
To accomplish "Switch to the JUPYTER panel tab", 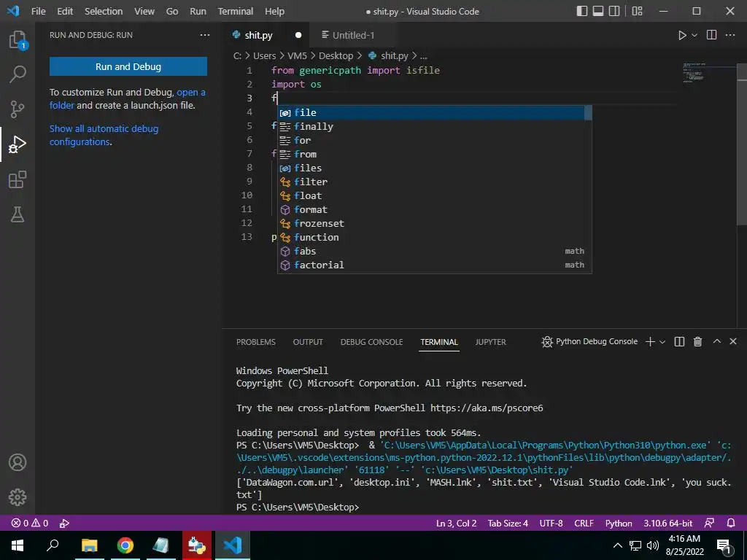I will 490,342.
